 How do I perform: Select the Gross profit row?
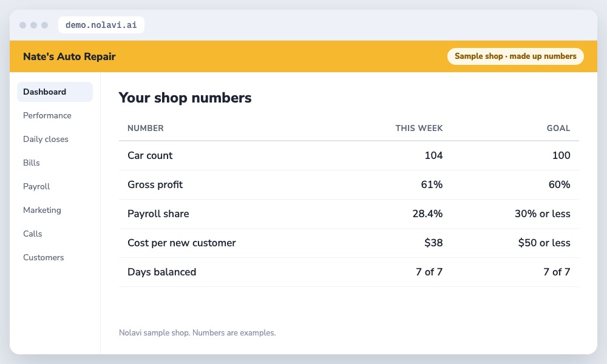pos(349,185)
